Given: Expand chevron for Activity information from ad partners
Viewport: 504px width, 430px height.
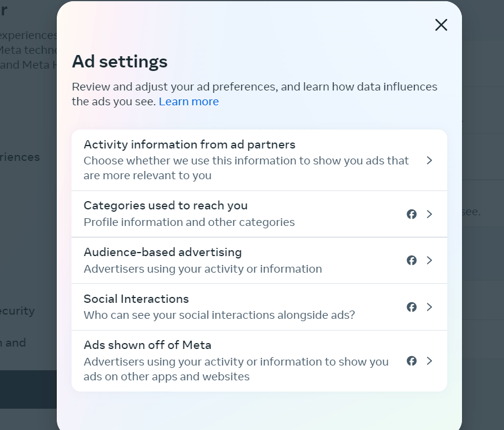Looking at the screenshot, I should click(x=429, y=160).
